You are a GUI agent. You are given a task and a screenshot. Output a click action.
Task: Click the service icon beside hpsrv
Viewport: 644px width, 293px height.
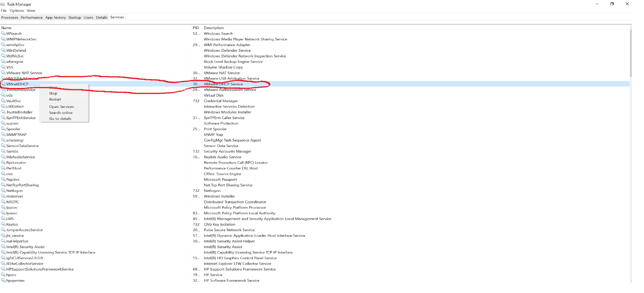[x=3, y=275]
